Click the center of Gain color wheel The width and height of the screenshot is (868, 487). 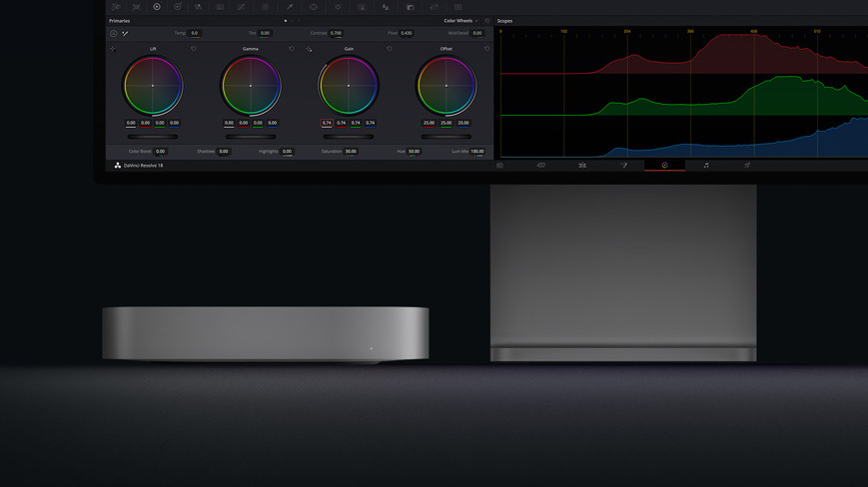pyautogui.click(x=349, y=86)
